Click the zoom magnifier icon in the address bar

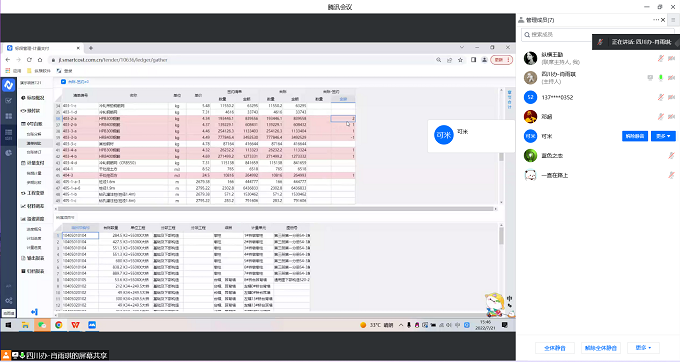click(438, 60)
